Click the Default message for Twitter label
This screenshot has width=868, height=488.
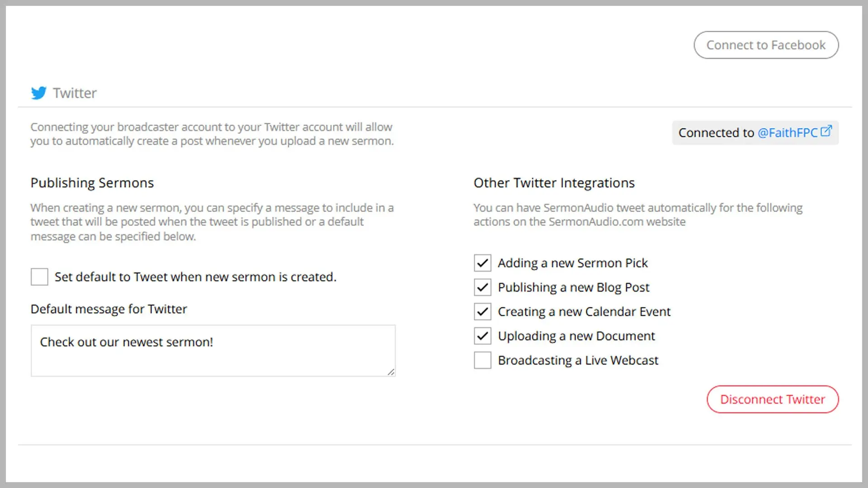pos(108,309)
